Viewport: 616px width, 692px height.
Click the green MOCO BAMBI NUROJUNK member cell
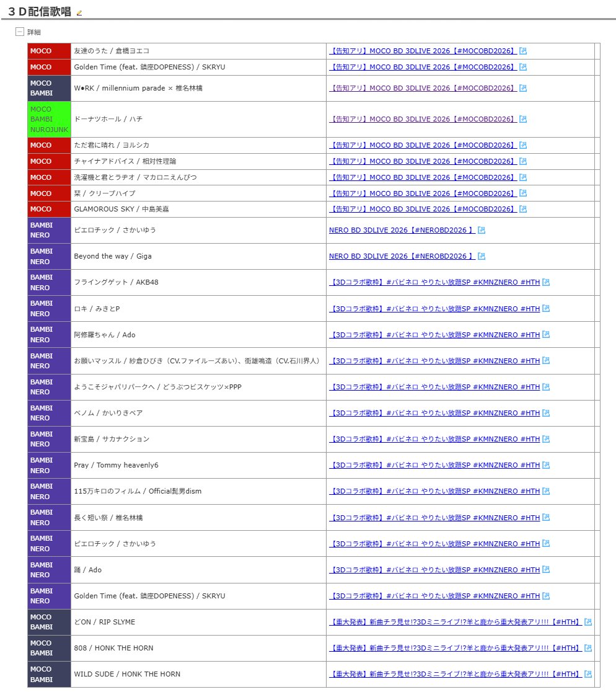pyautogui.click(x=49, y=119)
